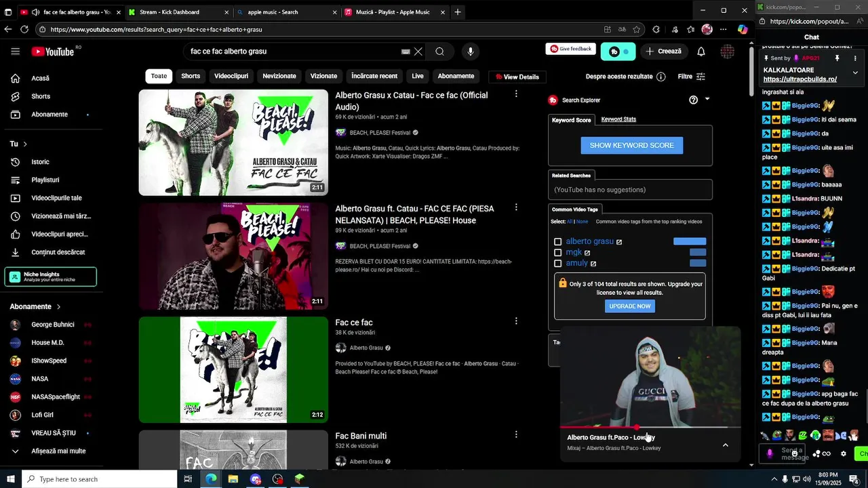Click the Give feedback button
868x488 pixels.
571,49
